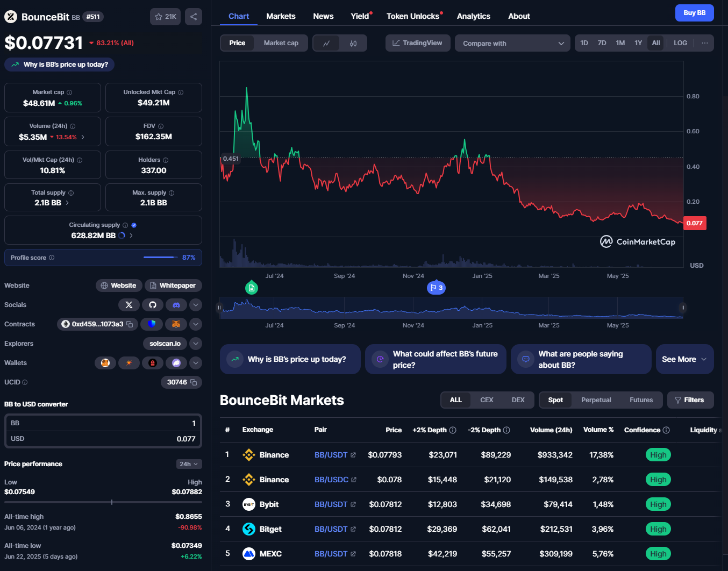728x571 pixels.
Task: Expand Volume (24h) details chevron
Action: [83, 137]
